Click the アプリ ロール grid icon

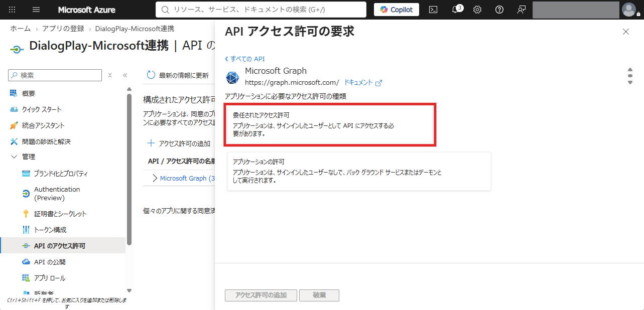click(26, 278)
